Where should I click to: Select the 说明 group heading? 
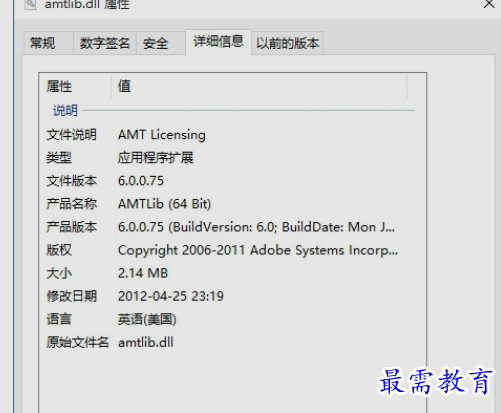[x=65, y=110]
